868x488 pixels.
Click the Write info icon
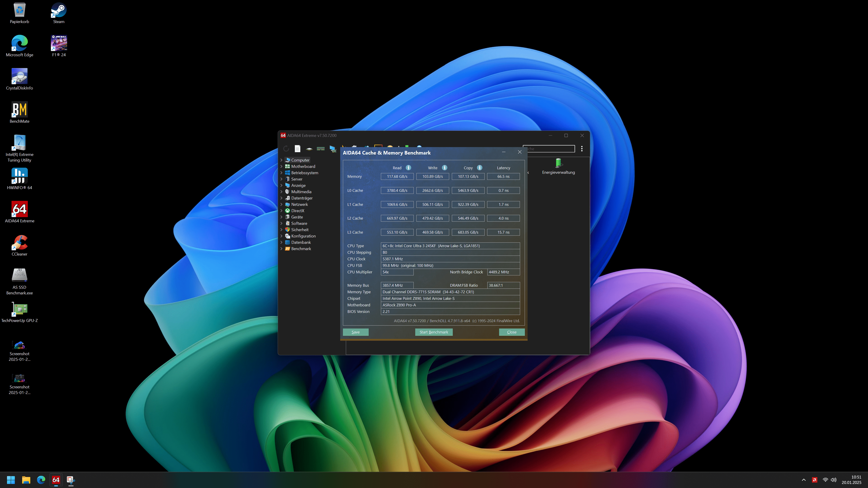coord(444,168)
